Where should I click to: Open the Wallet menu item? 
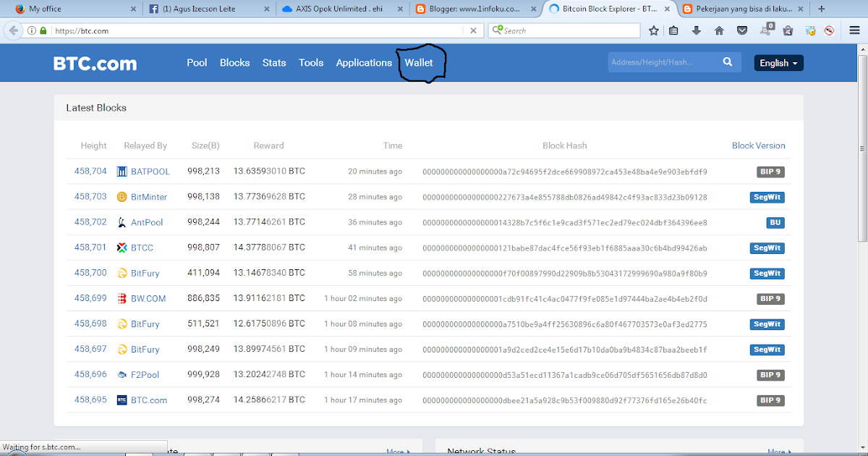(419, 63)
